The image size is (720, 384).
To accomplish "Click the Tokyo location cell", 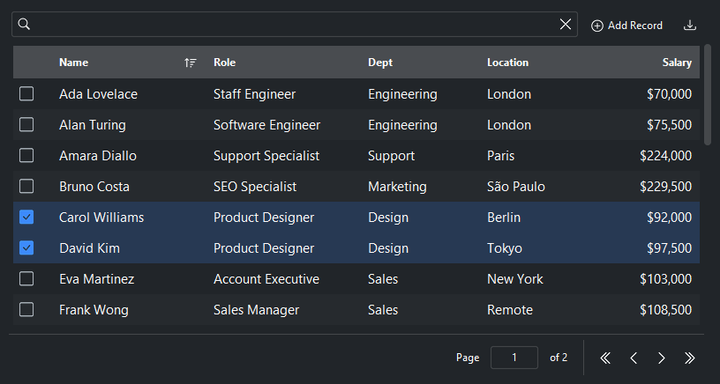I will 505,248.
